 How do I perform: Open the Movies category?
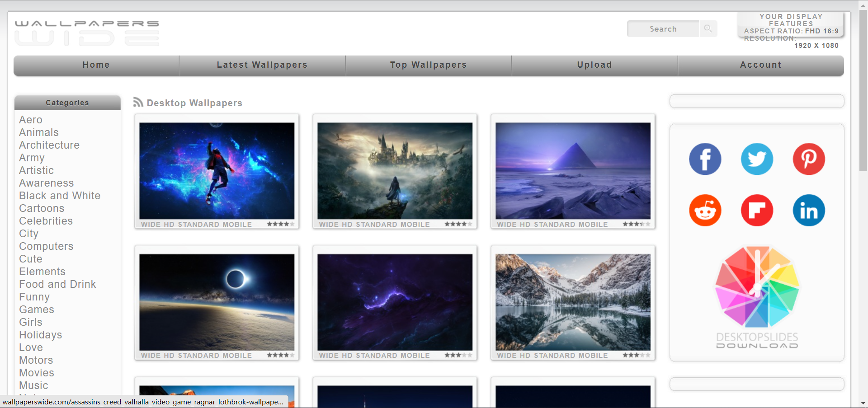pyautogui.click(x=37, y=373)
